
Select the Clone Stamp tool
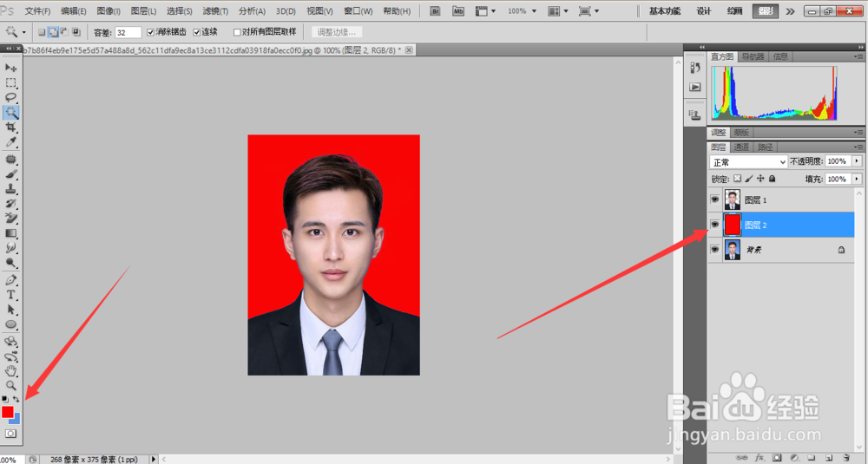(10, 189)
